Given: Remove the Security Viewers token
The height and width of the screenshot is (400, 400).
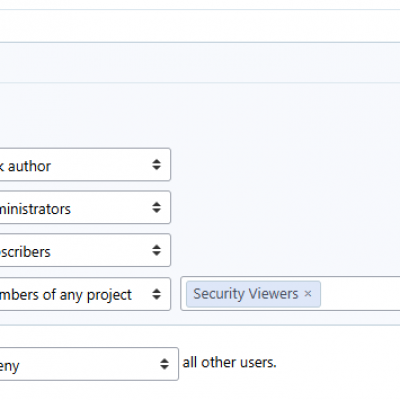Looking at the screenshot, I should [x=308, y=294].
